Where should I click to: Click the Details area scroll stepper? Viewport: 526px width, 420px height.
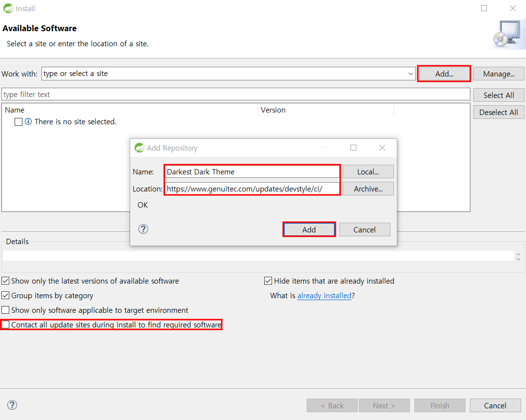tap(518, 257)
